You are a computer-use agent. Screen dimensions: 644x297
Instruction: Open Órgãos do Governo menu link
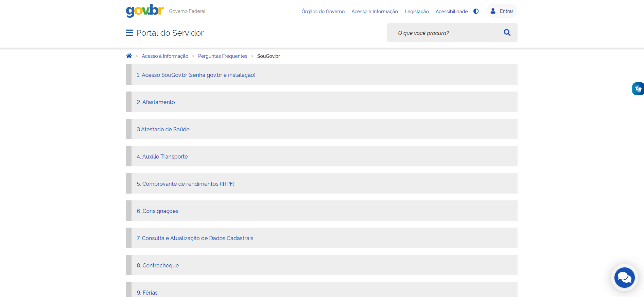(323, 12)
